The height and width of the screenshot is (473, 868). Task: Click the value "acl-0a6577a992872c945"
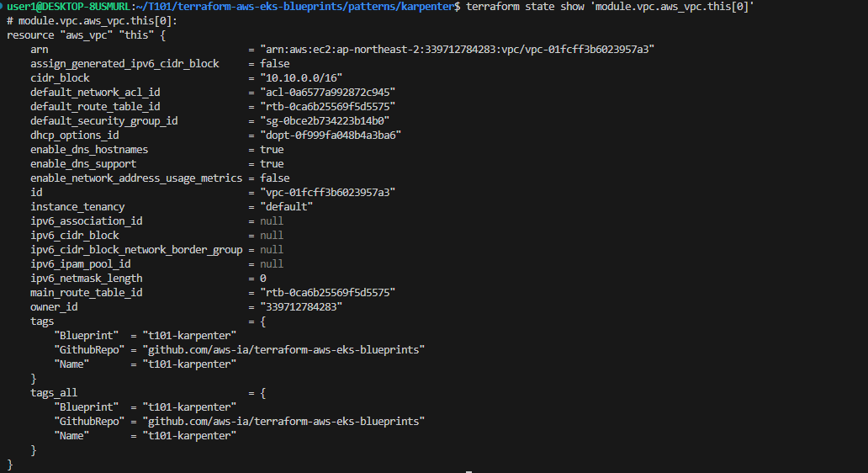tap(328, 93)
